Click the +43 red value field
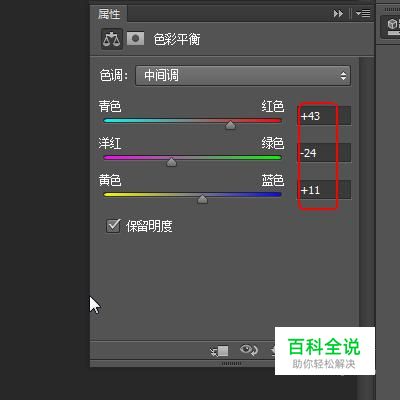 coord(324,116)
